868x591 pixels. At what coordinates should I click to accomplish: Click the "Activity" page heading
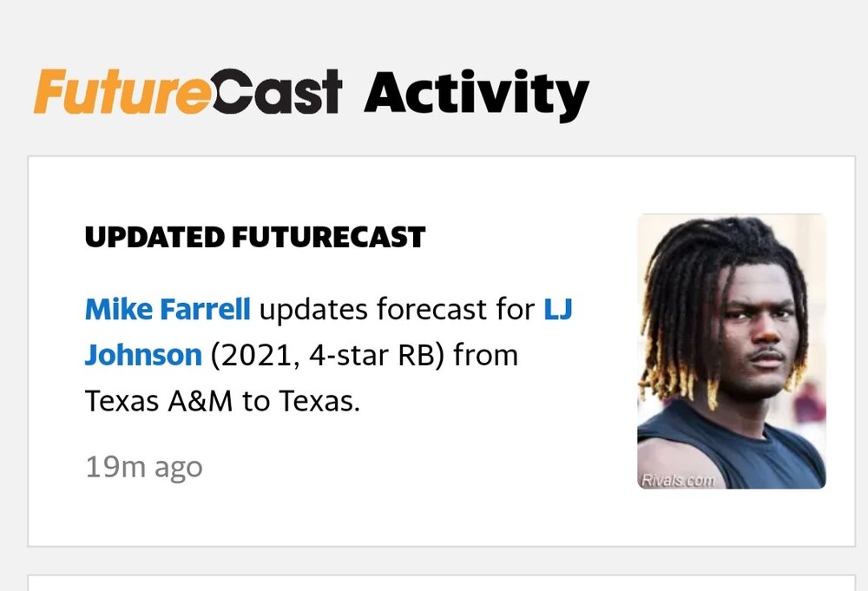[x=476, y=93]
